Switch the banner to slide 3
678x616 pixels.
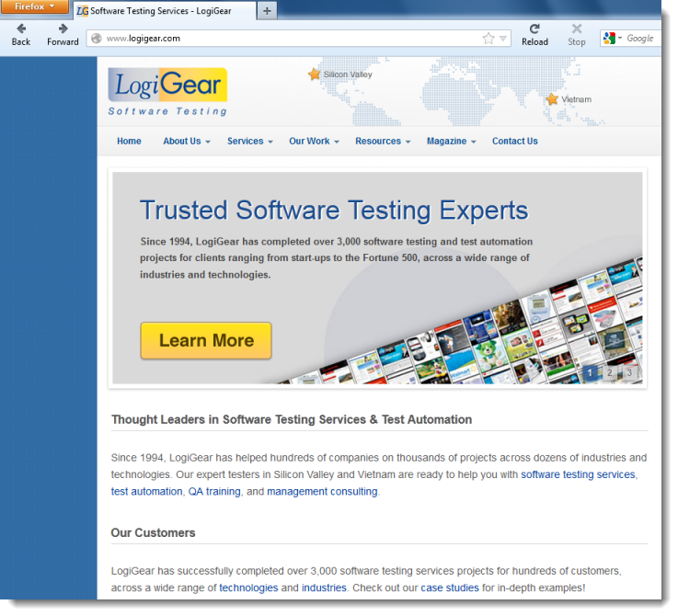[x=629, y=372]
